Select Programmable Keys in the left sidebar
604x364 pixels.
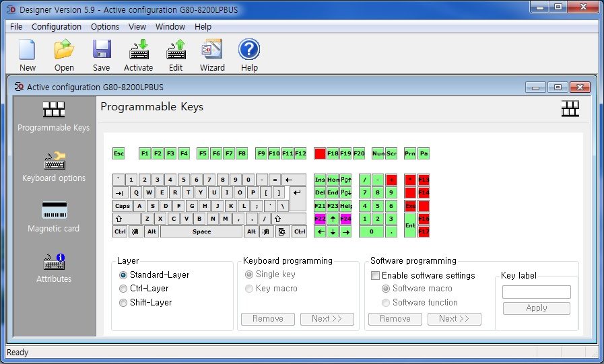54,116
